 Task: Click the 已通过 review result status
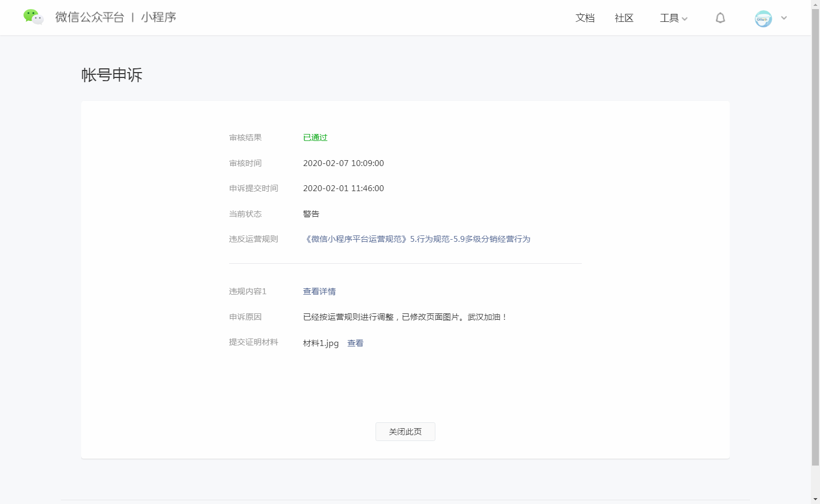click(315, 138)
